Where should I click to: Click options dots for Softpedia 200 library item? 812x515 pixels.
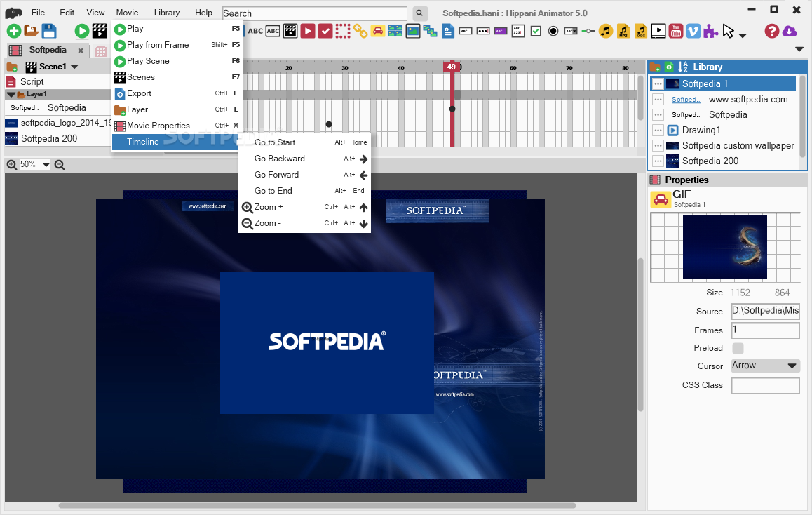click(658, 161)
